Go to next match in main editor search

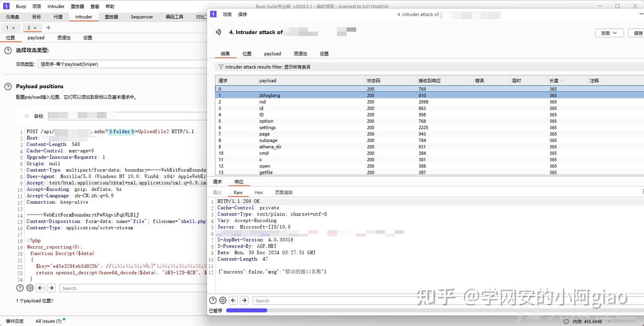click(x=51, y=288)
